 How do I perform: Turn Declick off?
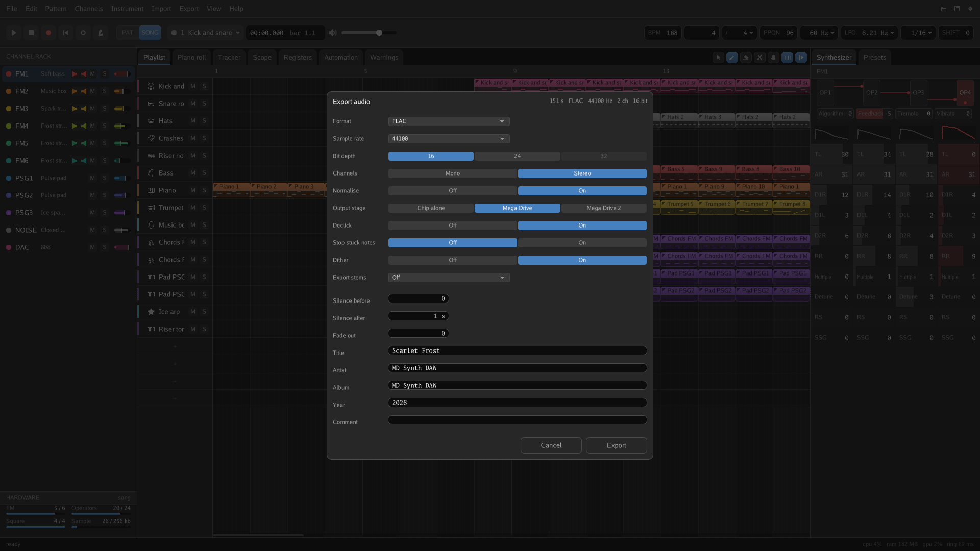coord(453,226)
